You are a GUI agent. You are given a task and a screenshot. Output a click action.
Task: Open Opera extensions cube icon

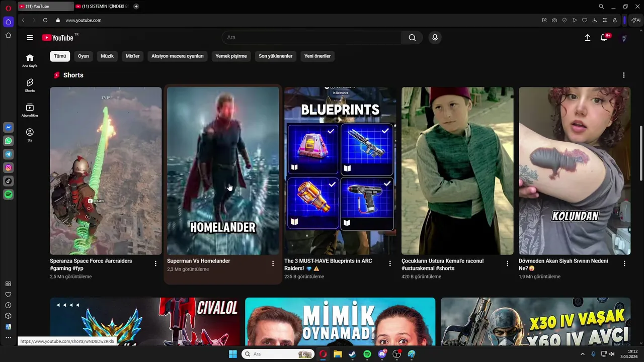point(8,316)
